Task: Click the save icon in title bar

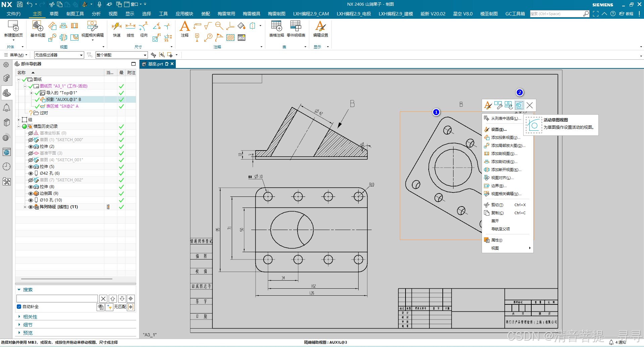Action: coord(20,4)
